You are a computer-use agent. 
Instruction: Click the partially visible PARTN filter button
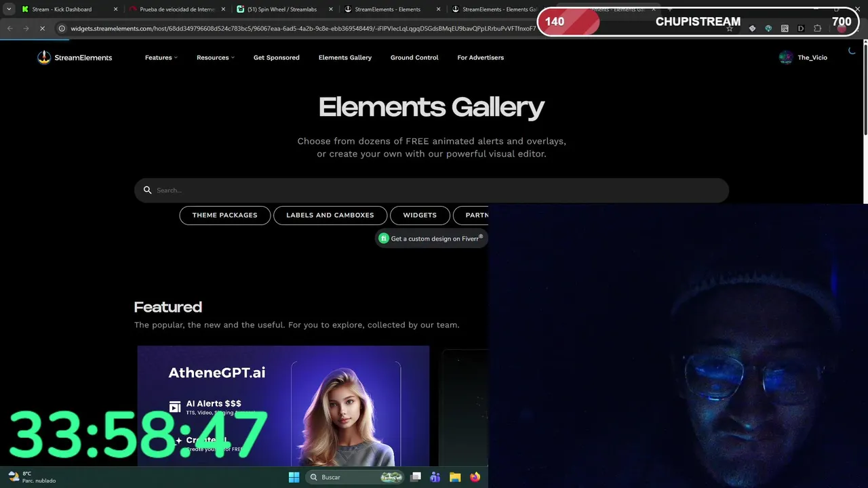[x=471, y=215]
